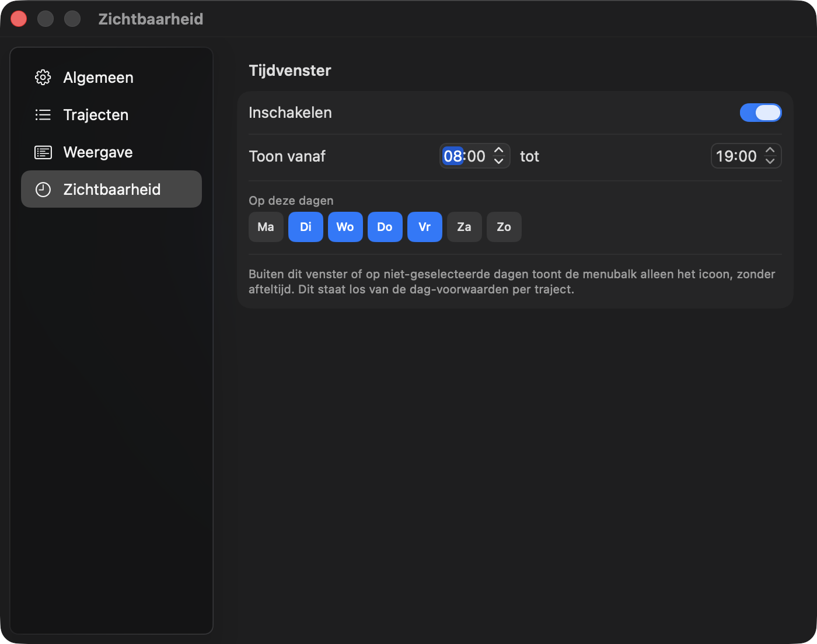Deselect the Do day button
The width and height of the screenshot is (817, 644).
pos(385,227)
